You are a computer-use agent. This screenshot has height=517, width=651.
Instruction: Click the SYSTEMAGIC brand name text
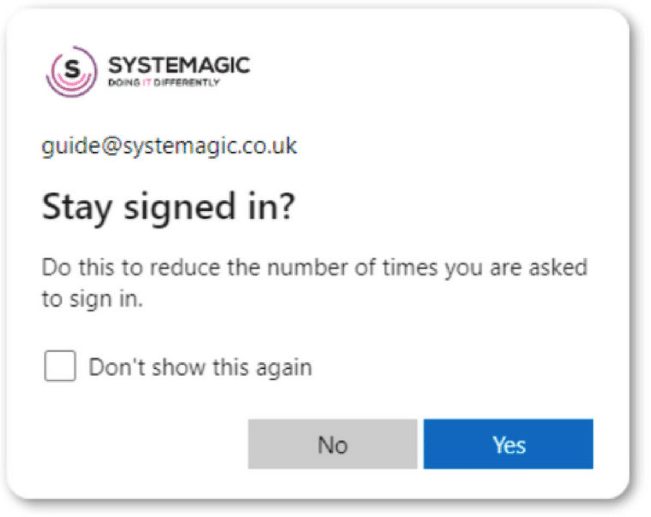coord(179,65)
